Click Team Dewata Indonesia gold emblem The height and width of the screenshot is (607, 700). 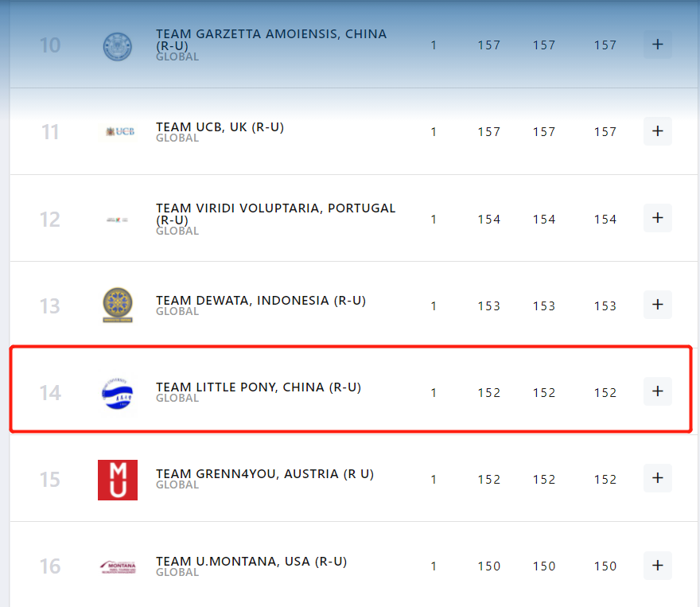pyautogui.click(x=118, y=305)
